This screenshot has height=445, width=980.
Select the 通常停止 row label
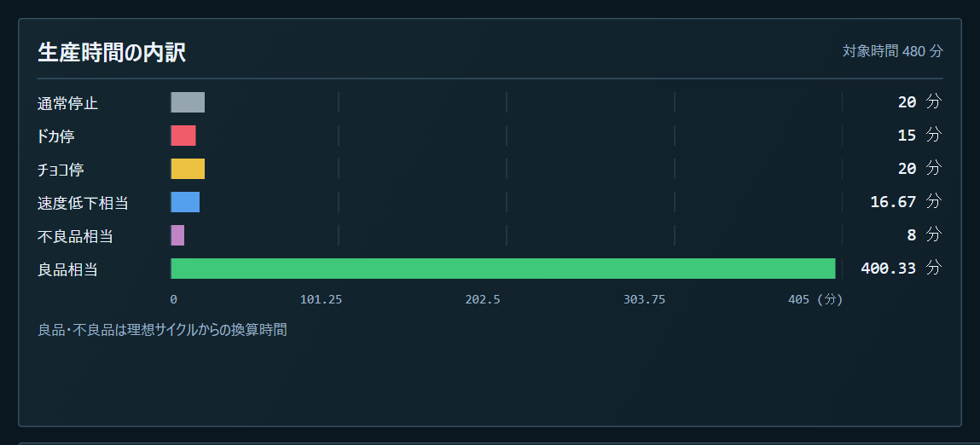67,103
